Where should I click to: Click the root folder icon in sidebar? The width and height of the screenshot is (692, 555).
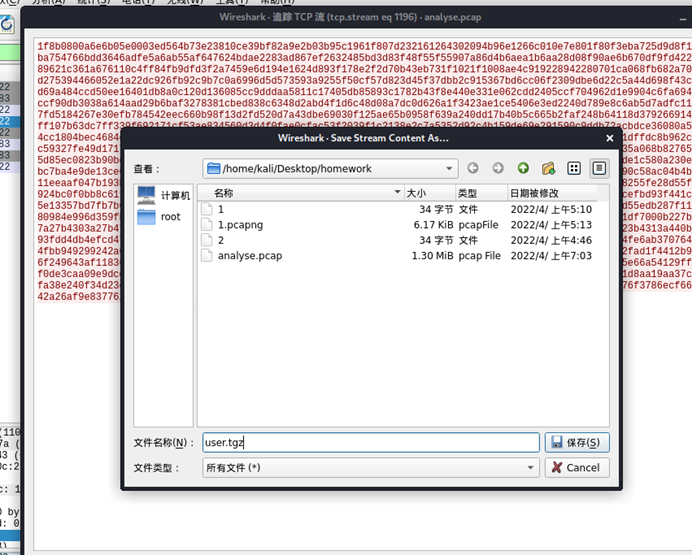[146, 217]
